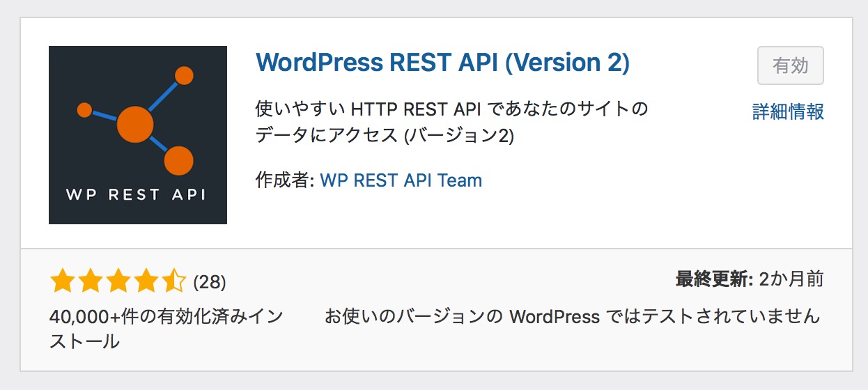Open the 詳細情報 details link

point(788,111)
